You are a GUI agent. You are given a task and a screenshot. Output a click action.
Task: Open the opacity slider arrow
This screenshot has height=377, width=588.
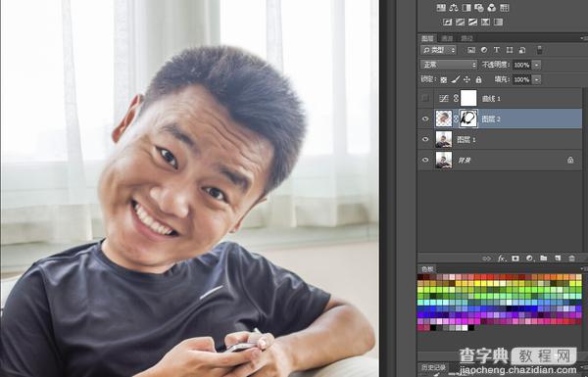point(537,65)
